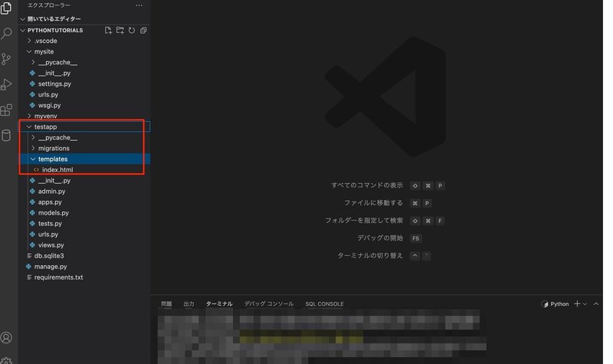Maximize the panel with the up chevron
613x364 pixels.
tap(596, 303)
